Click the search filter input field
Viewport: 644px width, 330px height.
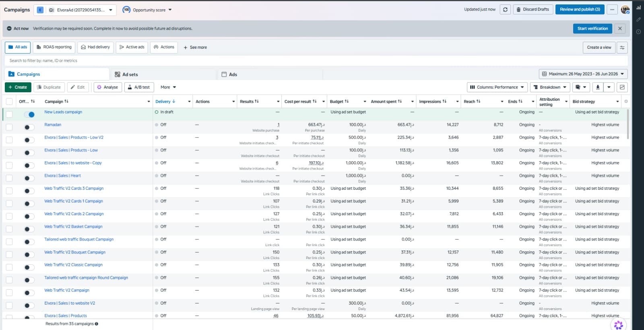tap(316, 61)
